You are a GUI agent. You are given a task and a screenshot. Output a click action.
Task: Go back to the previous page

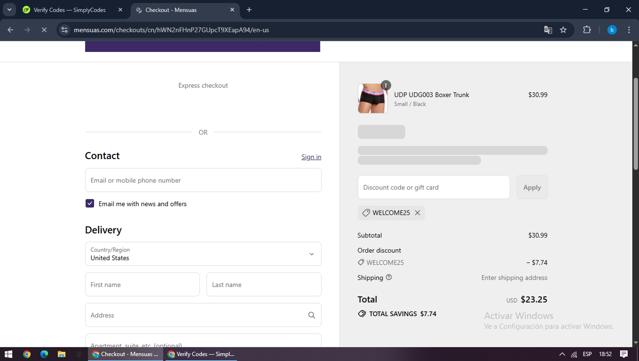11,30
